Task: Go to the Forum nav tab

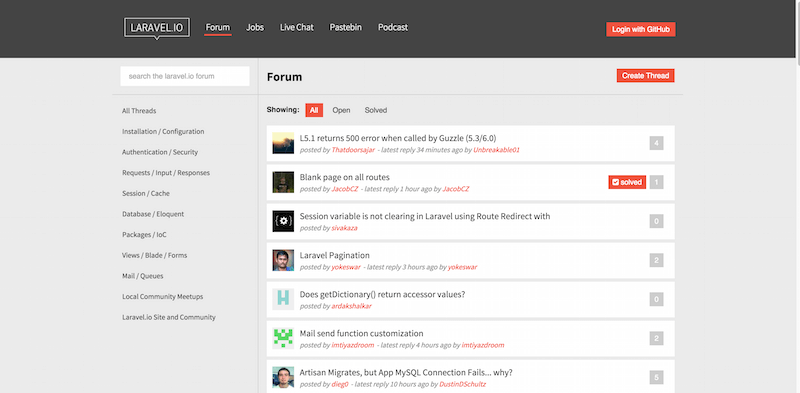Action: [218, 28]
